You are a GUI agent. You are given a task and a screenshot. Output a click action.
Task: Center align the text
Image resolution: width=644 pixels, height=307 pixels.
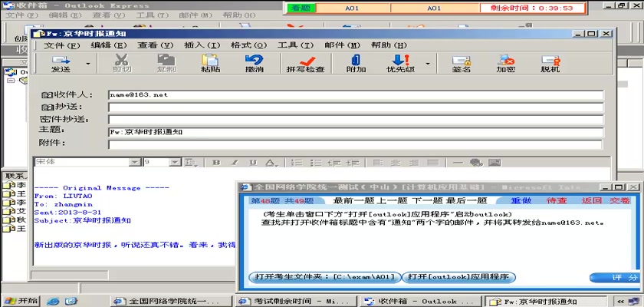(396, 163)
